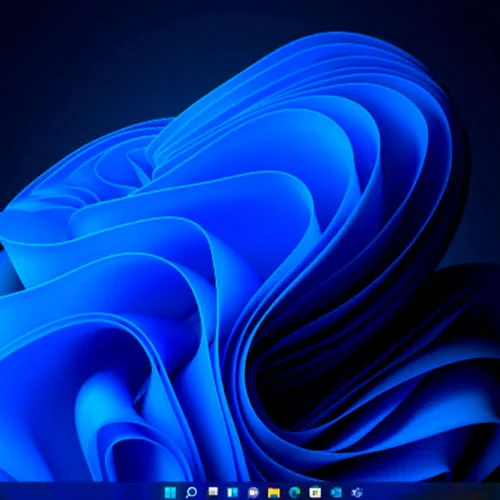Click the desktop wallpaper bloom center
This screenshot has height=500, width=500.
coord(233,267)
